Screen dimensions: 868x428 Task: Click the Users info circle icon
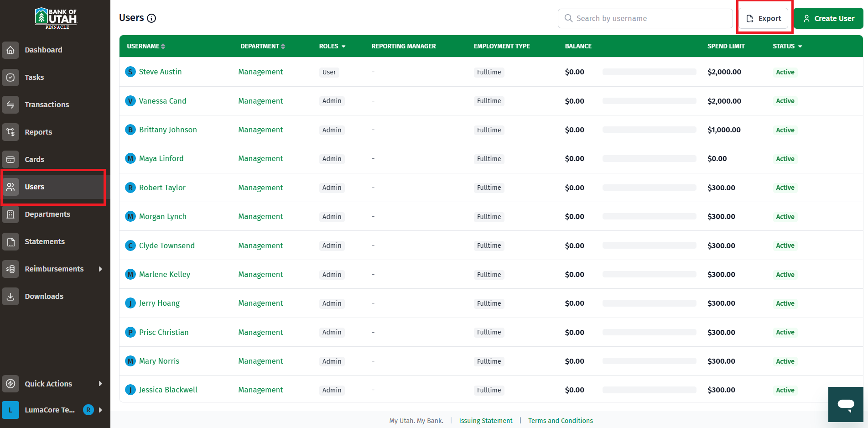click(151, 18)
